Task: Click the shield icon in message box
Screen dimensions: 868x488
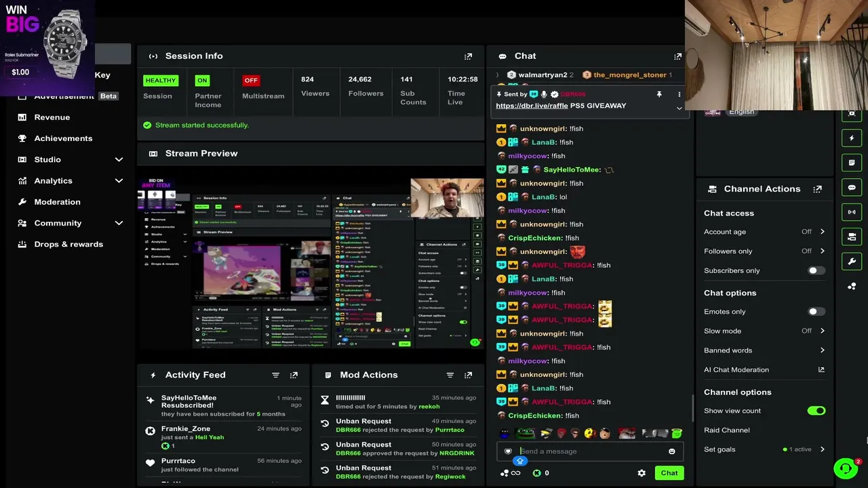Action: coord(508,451)
